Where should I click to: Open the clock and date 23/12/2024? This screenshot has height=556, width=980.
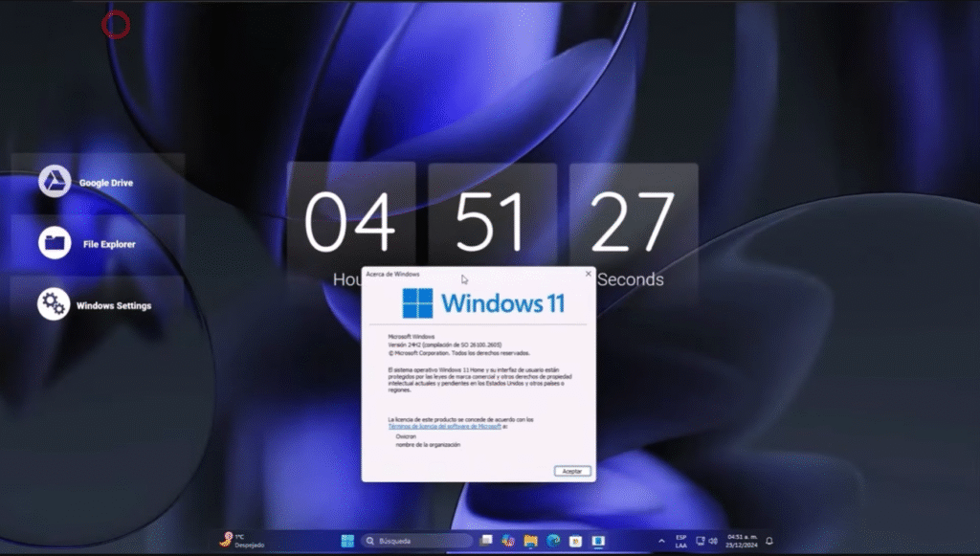[x=742, y=541]
